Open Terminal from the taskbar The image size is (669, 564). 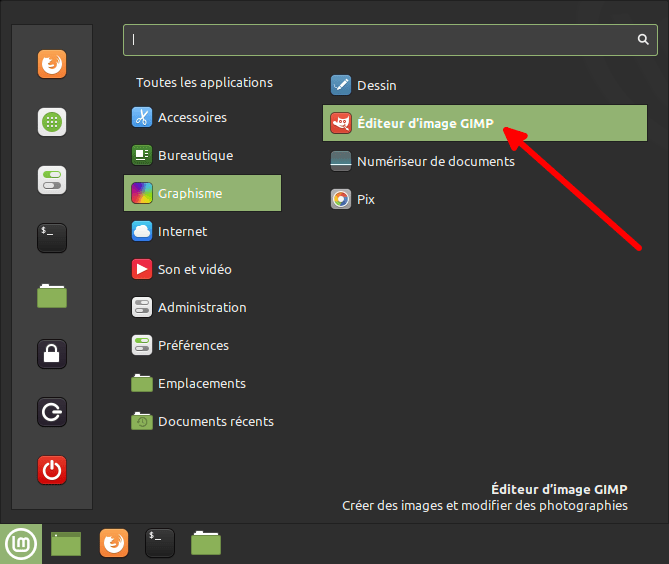[x=160, y=543]
